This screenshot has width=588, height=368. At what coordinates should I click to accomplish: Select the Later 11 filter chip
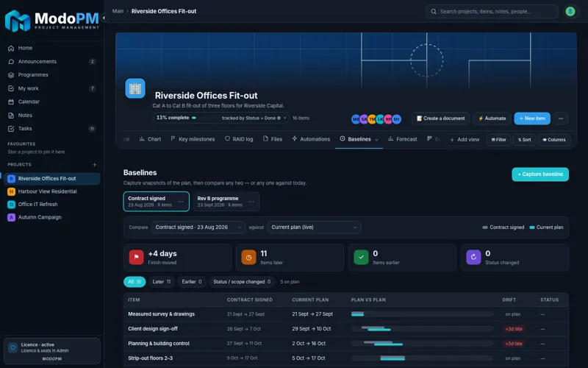(x=162, y=282)
